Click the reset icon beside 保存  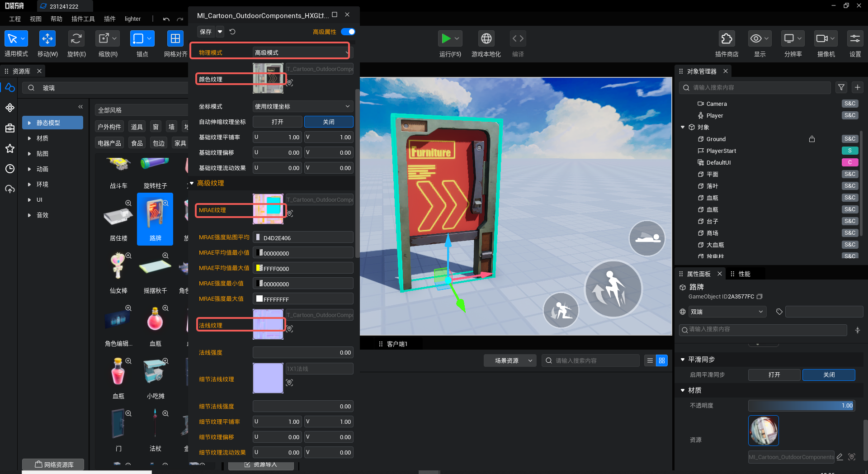click(x=232, y=32)
